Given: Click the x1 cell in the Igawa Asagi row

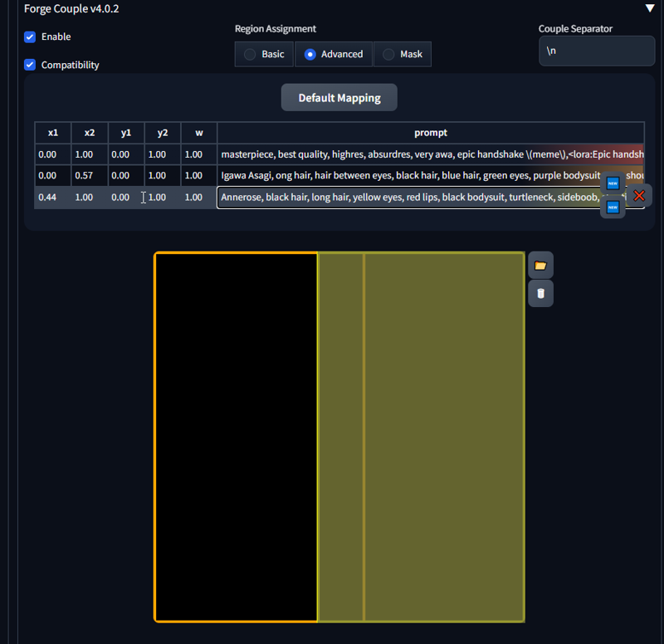Looking at the screenshot, I should tap(53, 175).
